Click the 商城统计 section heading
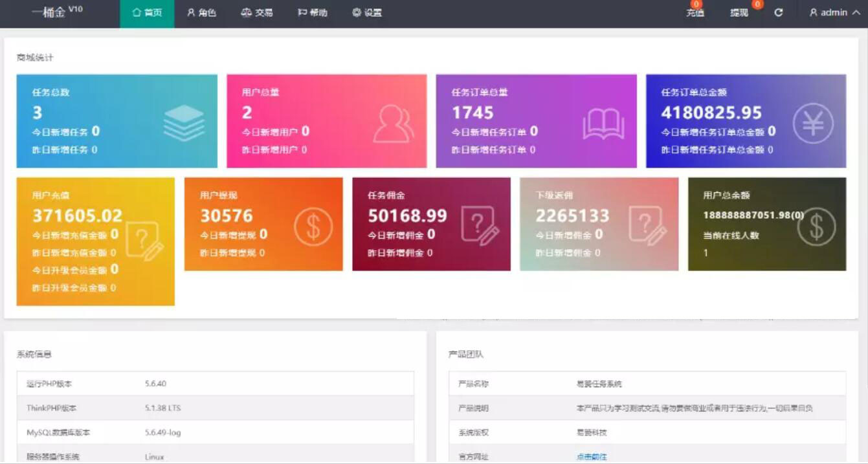 click(35, 58)
